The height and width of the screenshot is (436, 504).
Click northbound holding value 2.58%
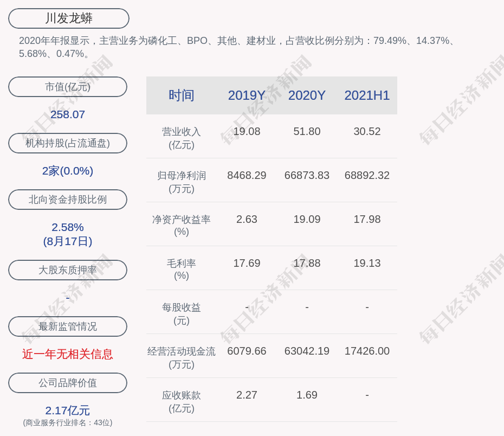pyautogui.click(x=68, y=227)
